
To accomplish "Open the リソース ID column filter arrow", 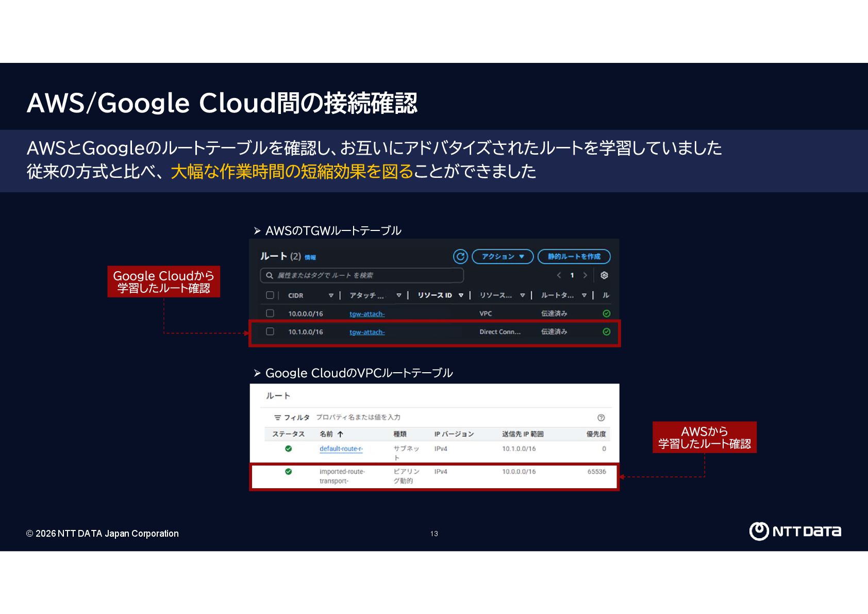I will (461, 295).
